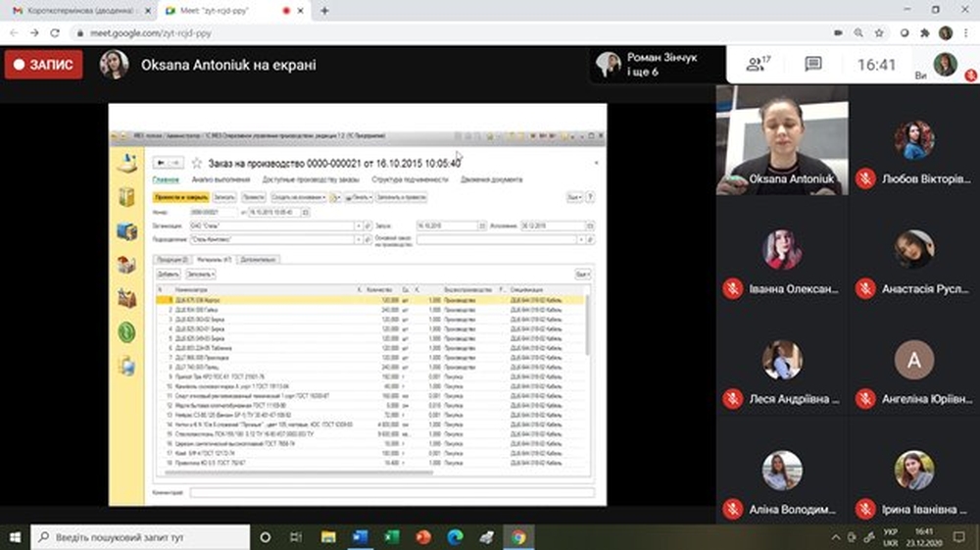
Task: Open Excel from the taskbar
Action: click(x=390, y=537)
